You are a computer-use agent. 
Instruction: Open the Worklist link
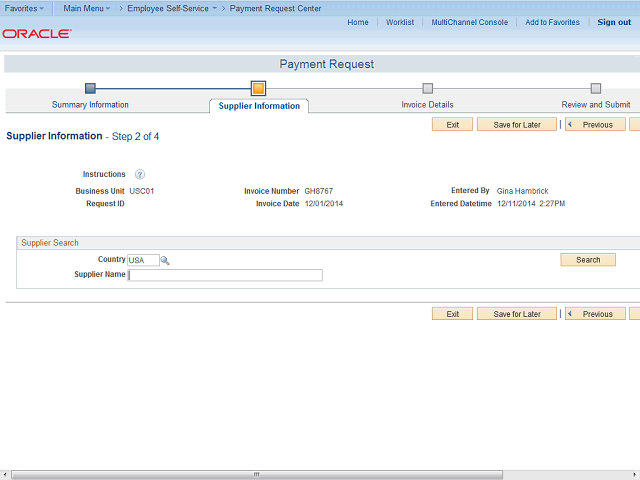tap(400, 22)
